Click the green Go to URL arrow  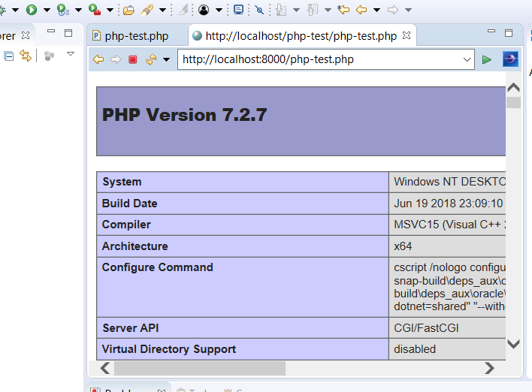(x=486, y=59)
